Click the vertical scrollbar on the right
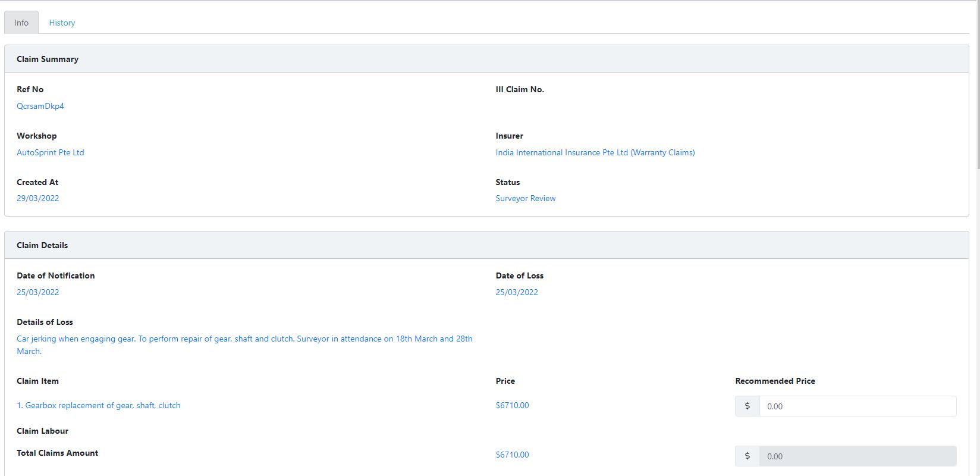This screenshot has height=476, width=980. point(977,83)
